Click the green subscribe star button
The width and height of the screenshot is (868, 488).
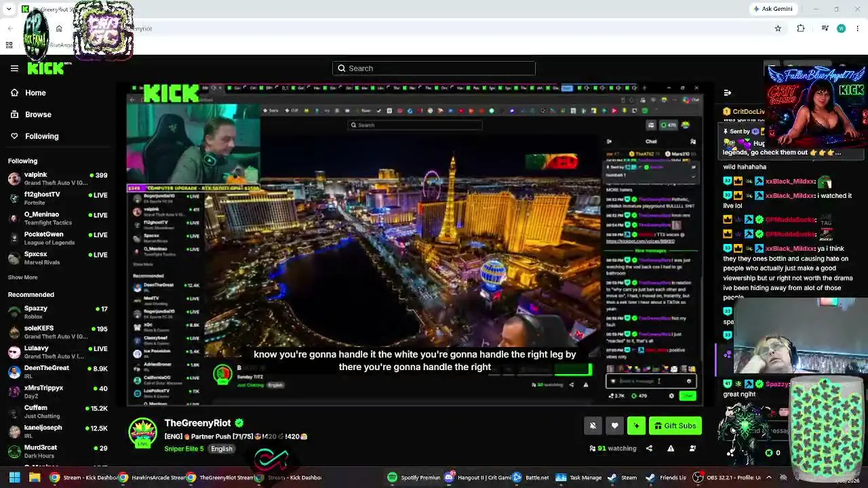(636, 426)
